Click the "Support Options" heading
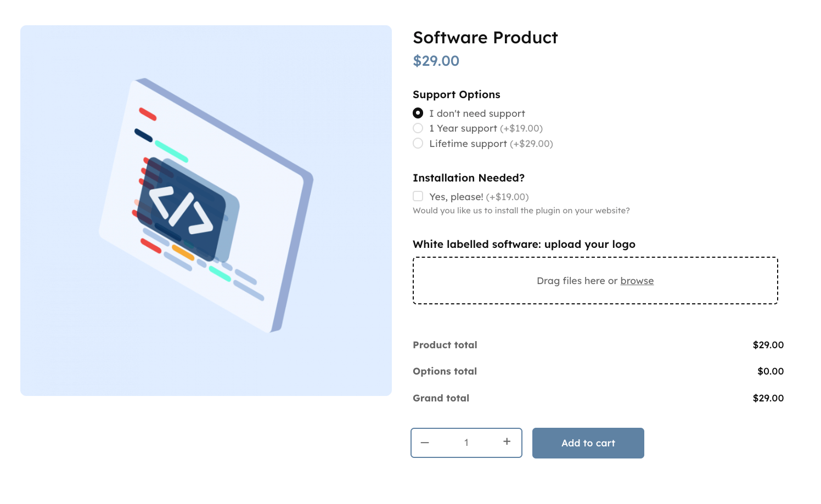The width and height of the screenshot is (821, 504). click(456, 94)
